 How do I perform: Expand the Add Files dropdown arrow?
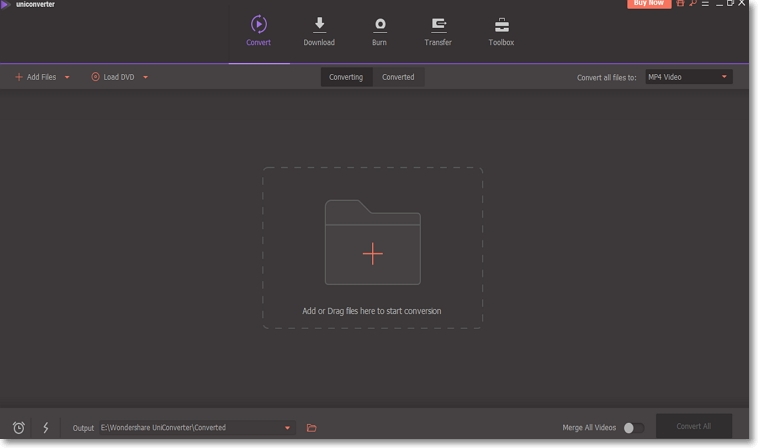coord(67,77)
